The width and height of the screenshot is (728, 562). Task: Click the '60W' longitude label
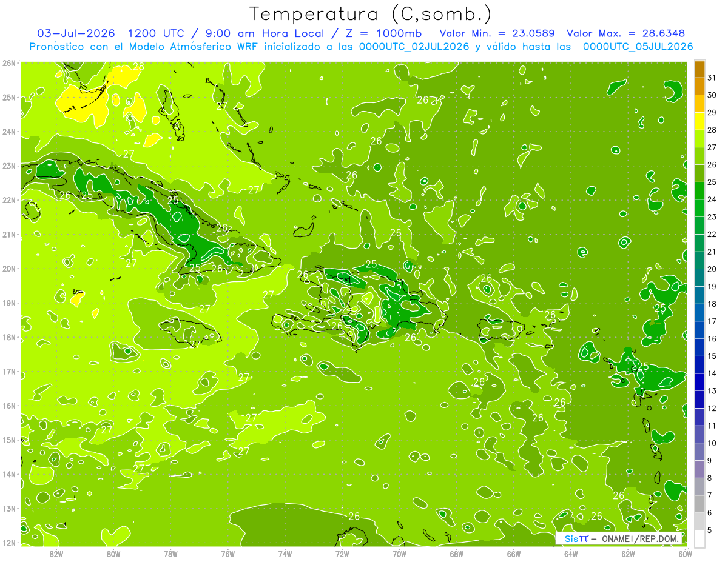pyautogui.click(x=686, y=554)
